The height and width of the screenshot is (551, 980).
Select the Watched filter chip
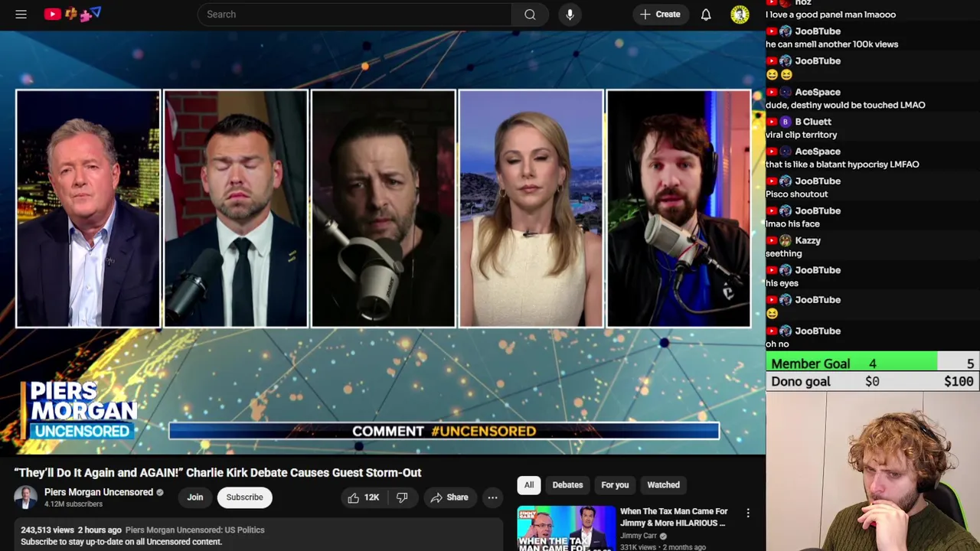click(x=663, y=484)
